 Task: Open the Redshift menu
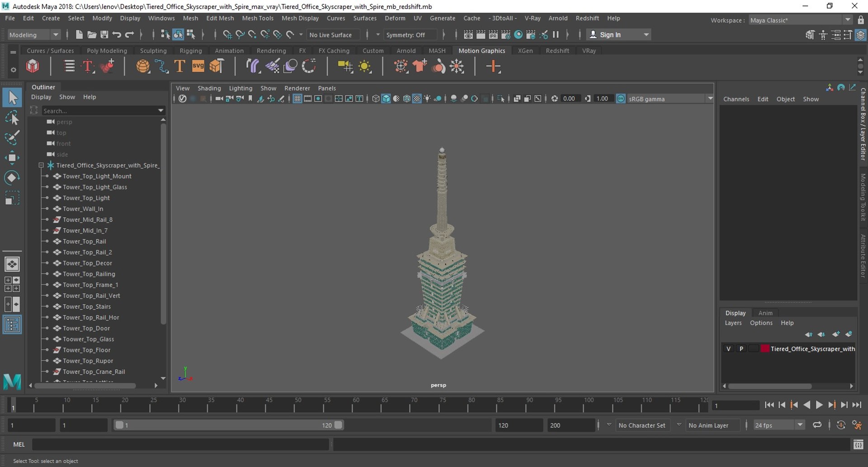click(x=587, y=18)
